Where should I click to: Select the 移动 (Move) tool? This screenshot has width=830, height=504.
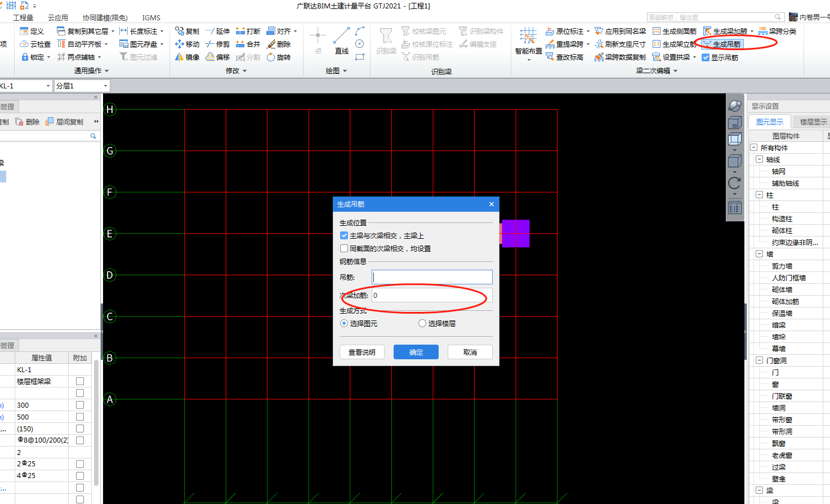tap(187, 44)
